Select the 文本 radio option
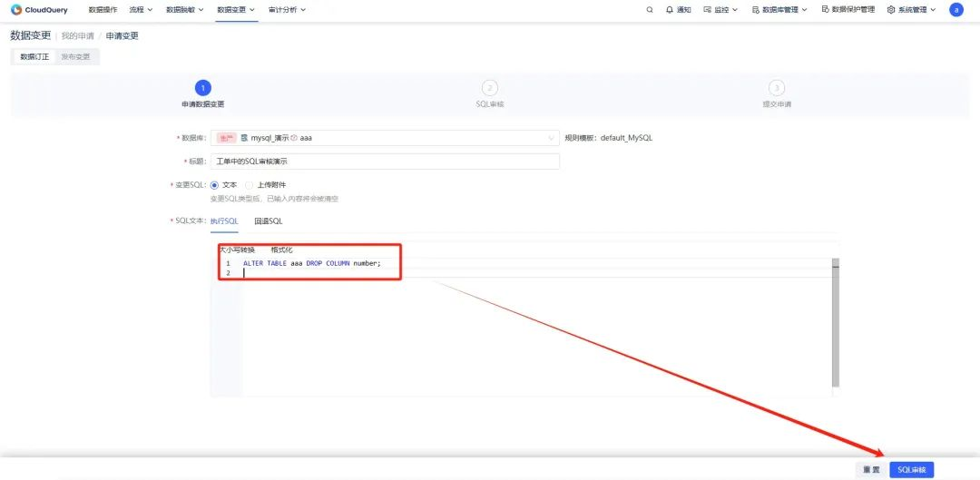Screen dimensions: 980x480 click(214, 185)
